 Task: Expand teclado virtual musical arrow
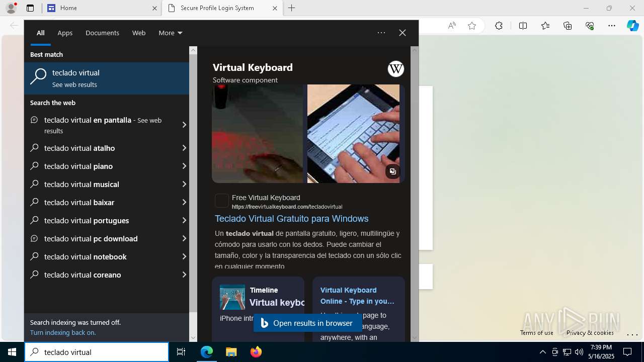point(184,184)
